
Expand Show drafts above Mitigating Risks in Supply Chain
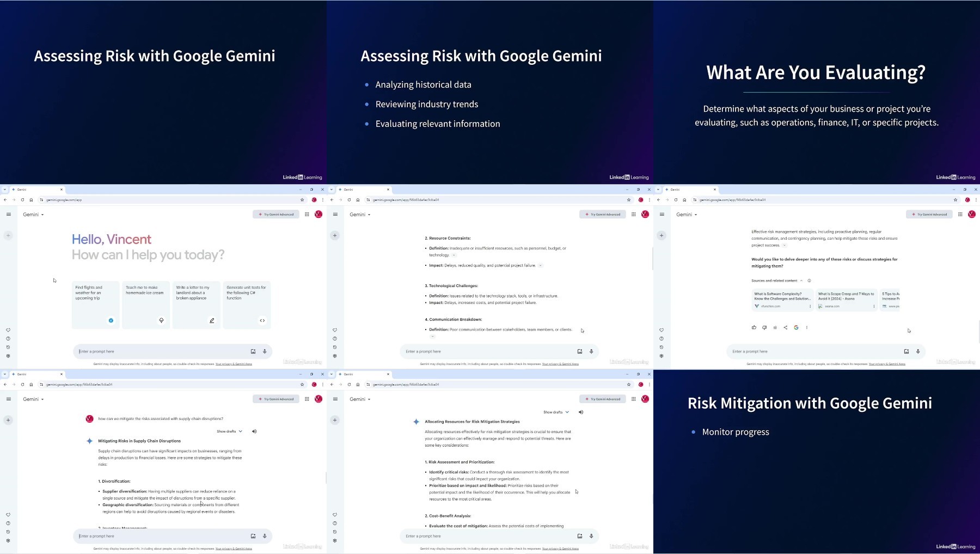pyautogui.click(x=229, y=431)
